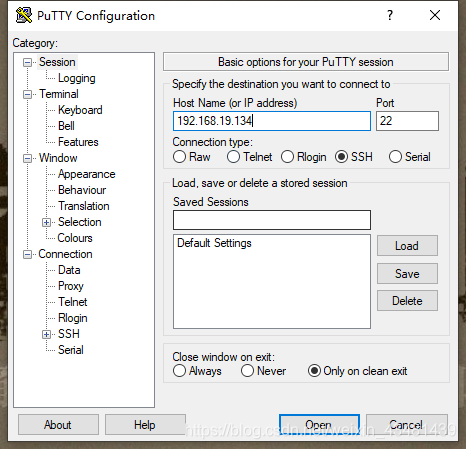Open the Appearance settings category
Viewport: 466px width, 449px height.
click(x=87, y=174)
